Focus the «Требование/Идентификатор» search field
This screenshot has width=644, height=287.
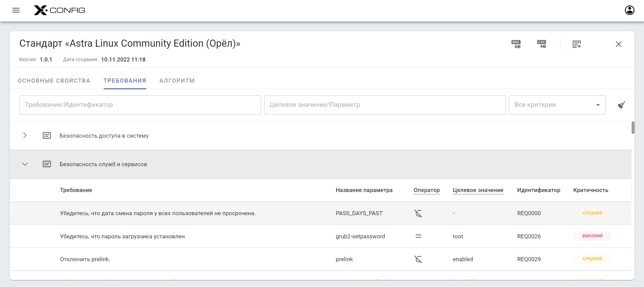click(x=140, y=105)
